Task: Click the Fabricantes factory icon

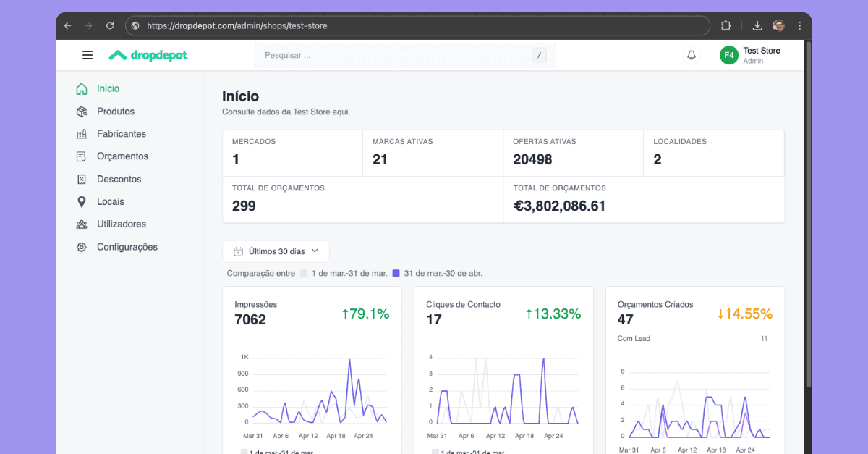Action: (x=82, y=134)
